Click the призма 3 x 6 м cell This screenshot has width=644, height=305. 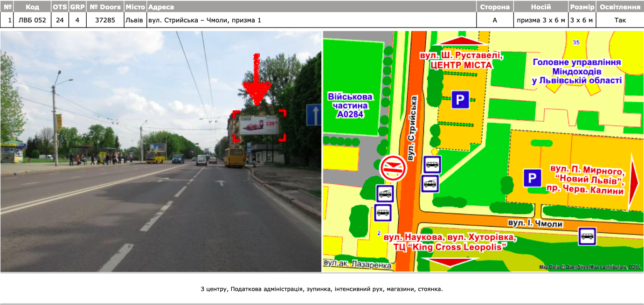540,20
